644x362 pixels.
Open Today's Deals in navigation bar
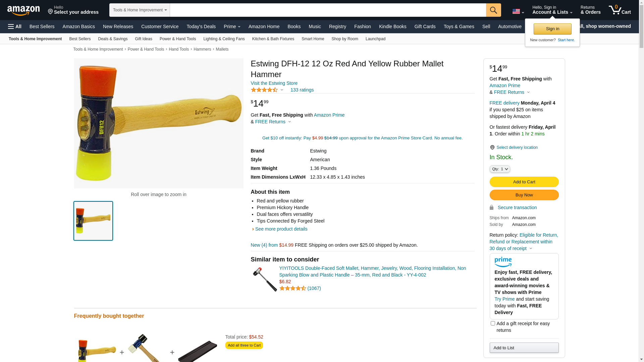201,26
